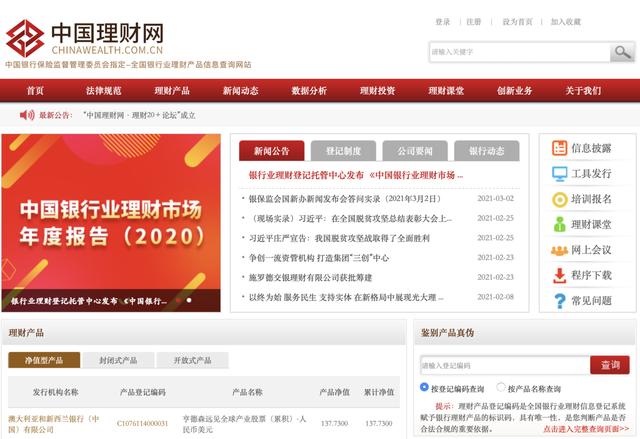The width and height of the screenshot is (640, 439).
Task: Open 创新业务 navigation menu
Action: (x=515, y=91)
